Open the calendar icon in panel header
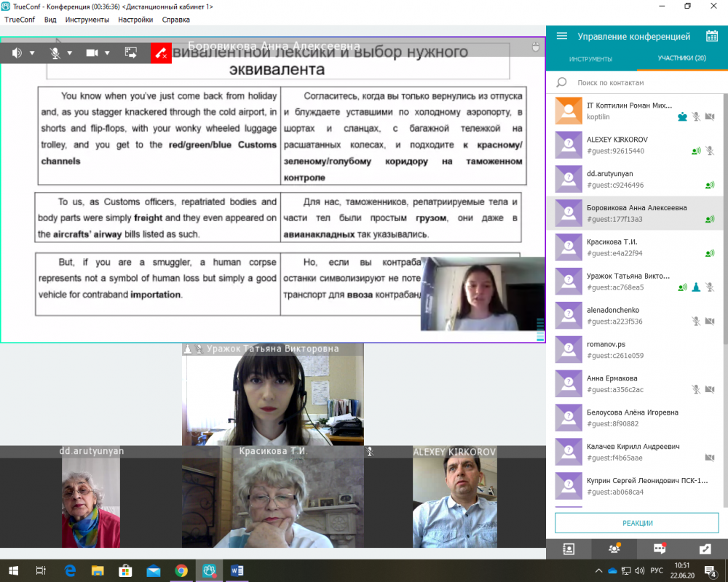The width and height of the screenshot is (728, 582). (x=712, y=36)
